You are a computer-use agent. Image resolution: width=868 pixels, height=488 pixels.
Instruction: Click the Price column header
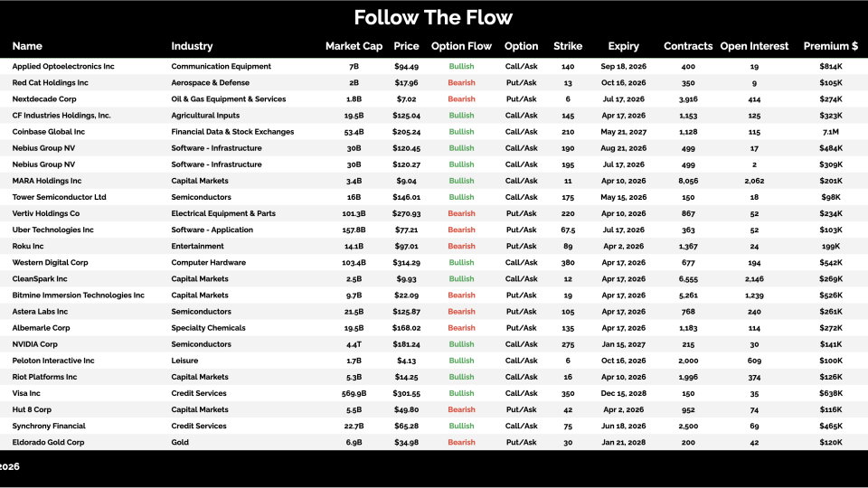pyautogui.click(x=407, y=46)
